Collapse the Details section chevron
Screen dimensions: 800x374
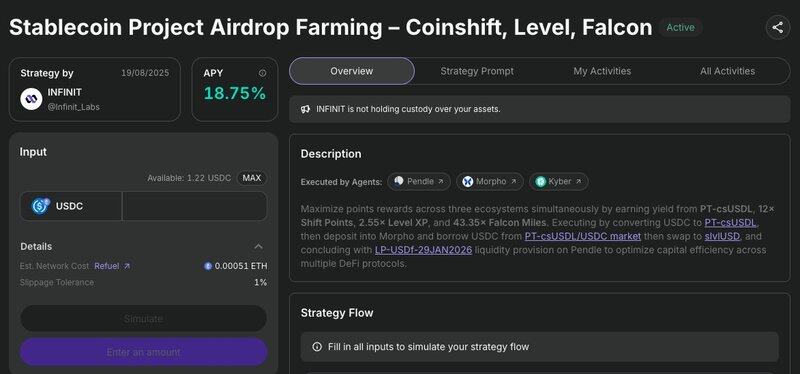[259, 246]
